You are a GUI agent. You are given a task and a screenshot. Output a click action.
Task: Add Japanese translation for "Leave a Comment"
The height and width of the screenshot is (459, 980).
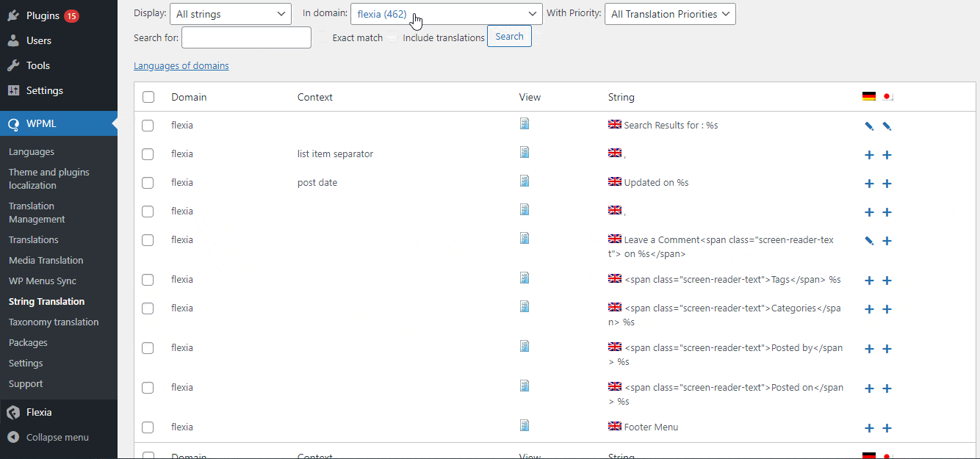[887, 241]
